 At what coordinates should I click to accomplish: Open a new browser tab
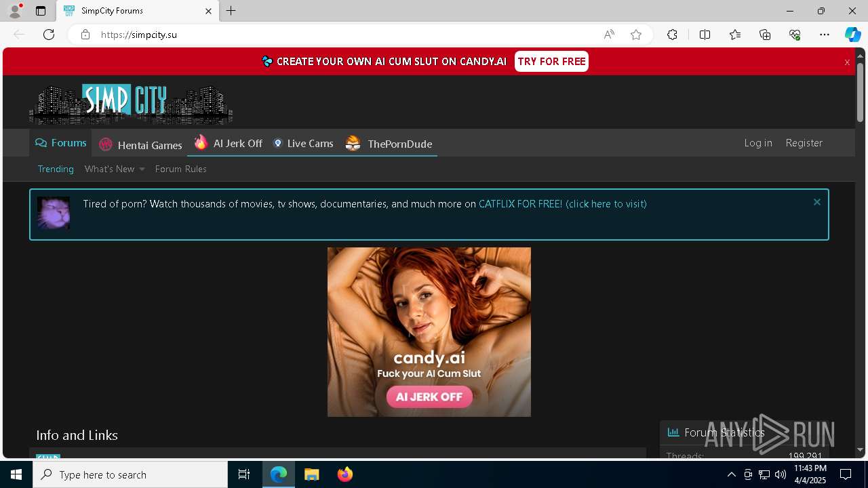click(x=231, y=11)
